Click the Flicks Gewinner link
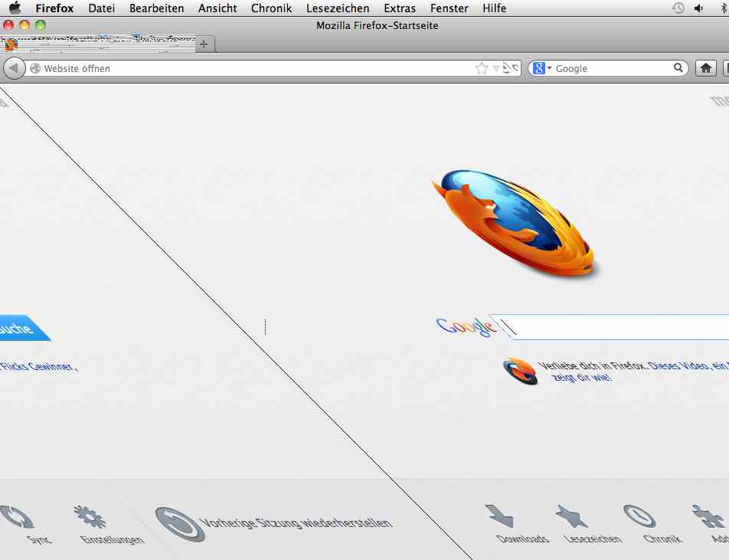 point(38,366)
